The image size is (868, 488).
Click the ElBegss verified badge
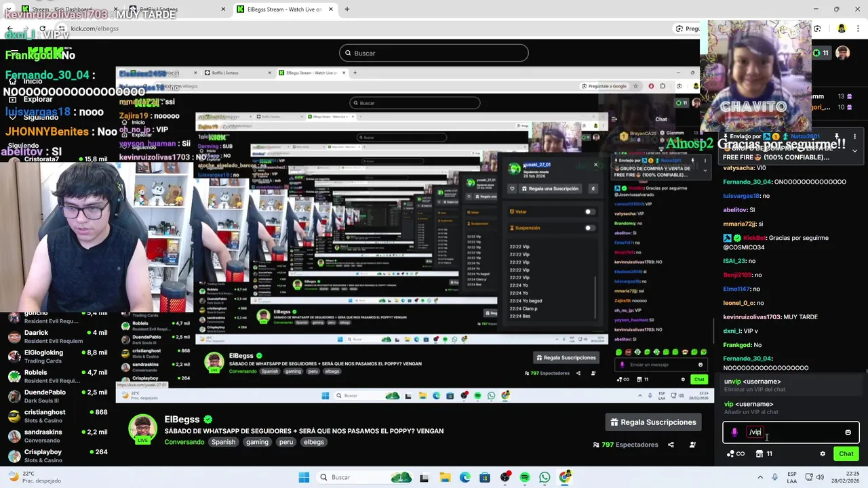[x=208, y=420]
